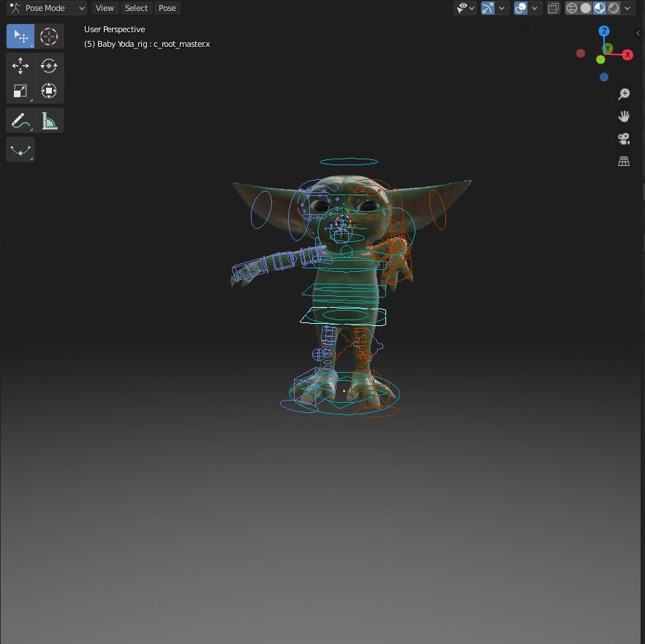Click the 'Baby Yoda_rig : c_root_master.x' label
The width and height of the screenshot is (645, 644).
pyautogui.click(x=154, y=44)
